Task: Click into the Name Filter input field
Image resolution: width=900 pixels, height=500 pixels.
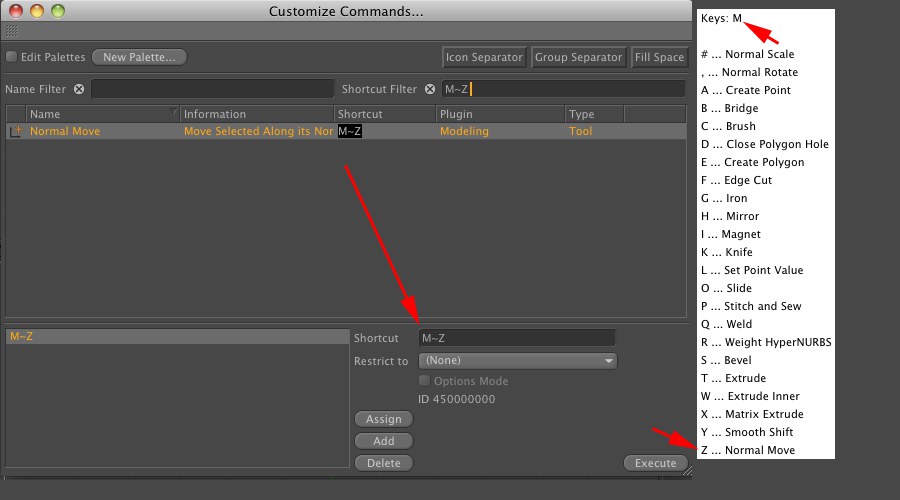Action: coord(212,89)
